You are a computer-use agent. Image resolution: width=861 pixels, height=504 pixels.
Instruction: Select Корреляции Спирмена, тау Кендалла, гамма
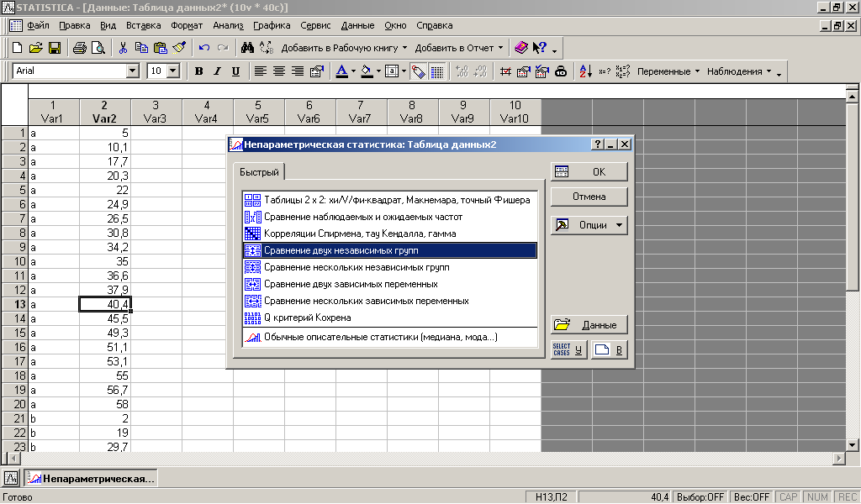pyautogui.click(x=389, y=234)
